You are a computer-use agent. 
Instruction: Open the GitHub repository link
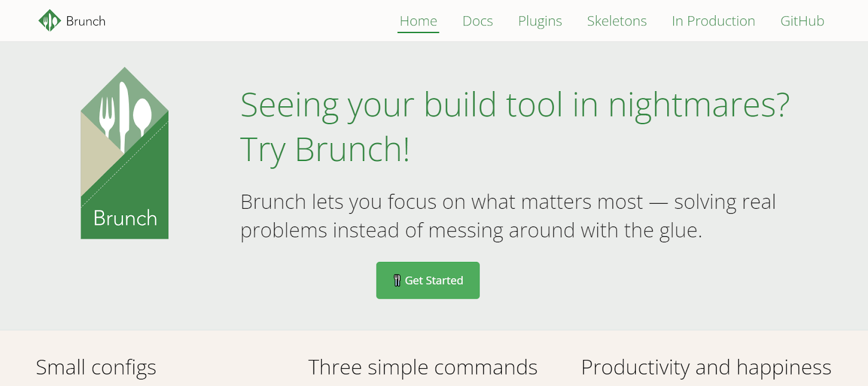coord(802,21)
